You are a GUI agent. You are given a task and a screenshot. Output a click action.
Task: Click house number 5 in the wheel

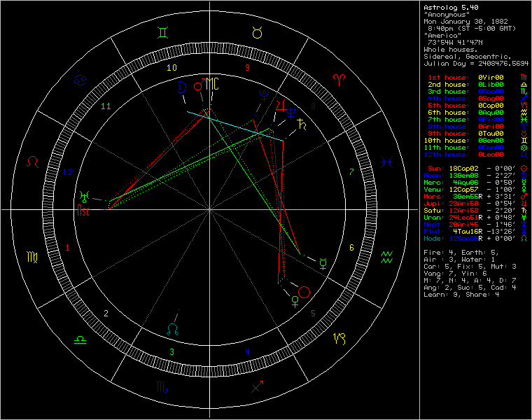pos(313,314)
